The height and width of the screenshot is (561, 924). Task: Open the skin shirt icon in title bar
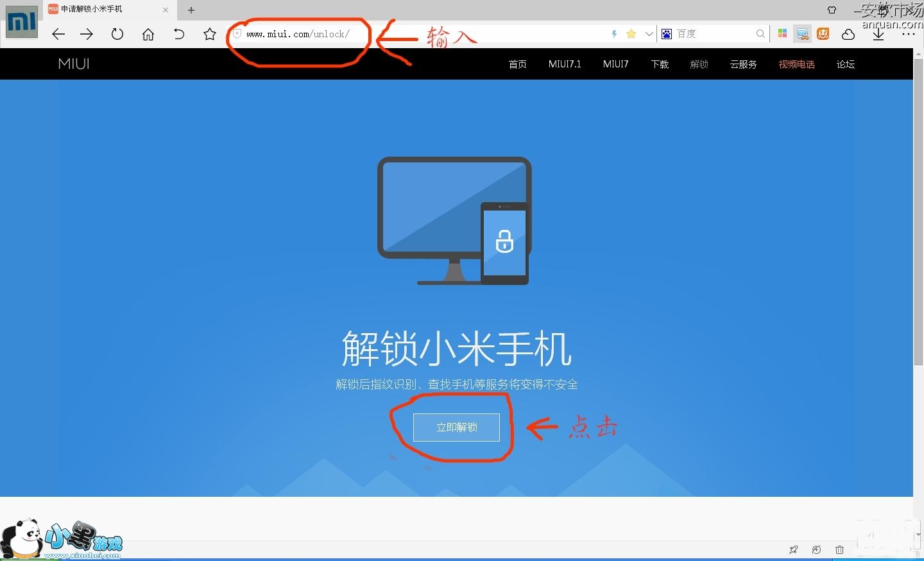click(x=832, y=10)
